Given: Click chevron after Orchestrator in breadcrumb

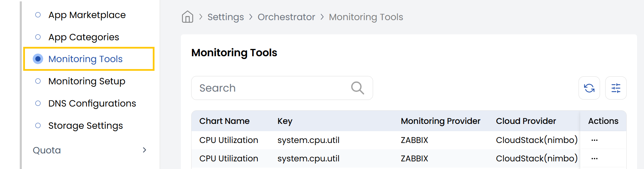Looking at the screenshot, I should pyautogui.click(x=322, y=17).
